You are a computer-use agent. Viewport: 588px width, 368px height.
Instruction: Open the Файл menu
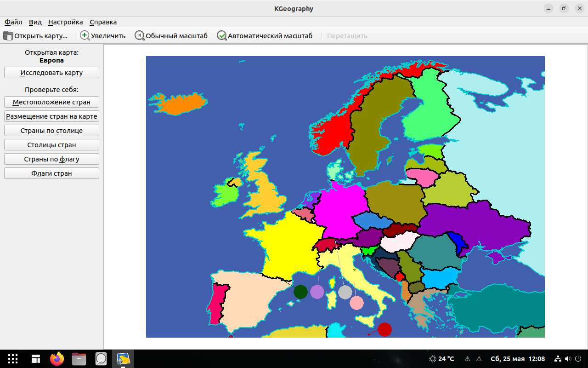[13, 22]
